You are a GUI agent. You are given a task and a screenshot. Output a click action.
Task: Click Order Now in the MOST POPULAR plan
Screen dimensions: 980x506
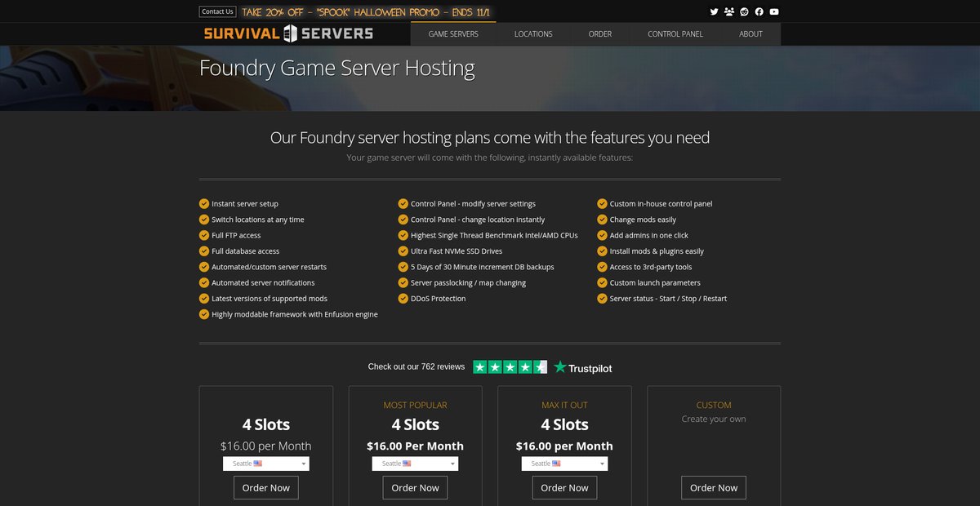tap(415, 488)
